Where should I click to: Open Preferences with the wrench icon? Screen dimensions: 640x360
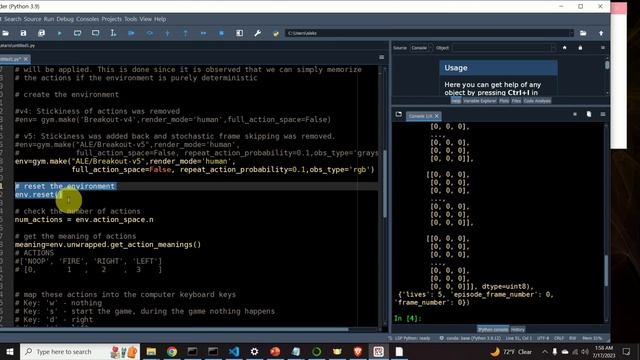pyautogui.click(x=258, y=33)
